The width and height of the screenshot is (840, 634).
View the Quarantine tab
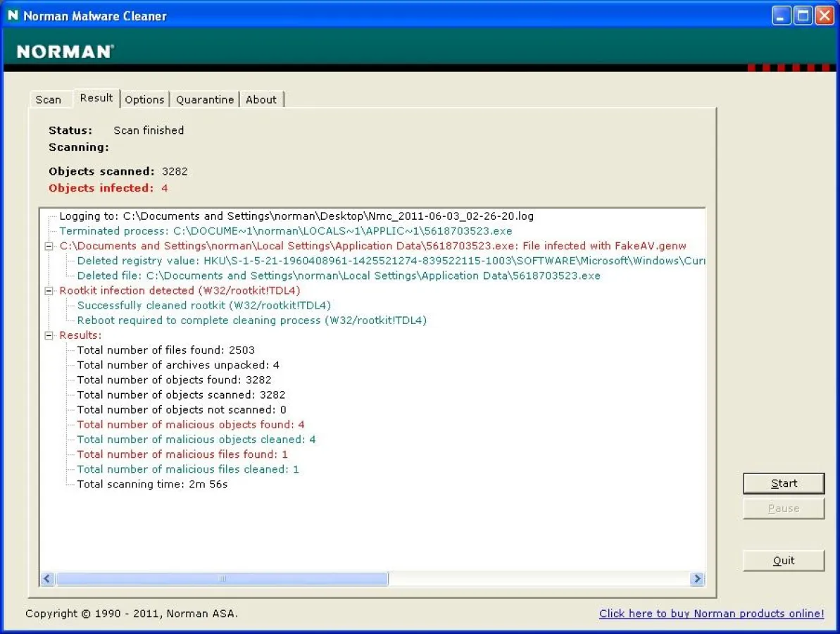click(205, 99)
